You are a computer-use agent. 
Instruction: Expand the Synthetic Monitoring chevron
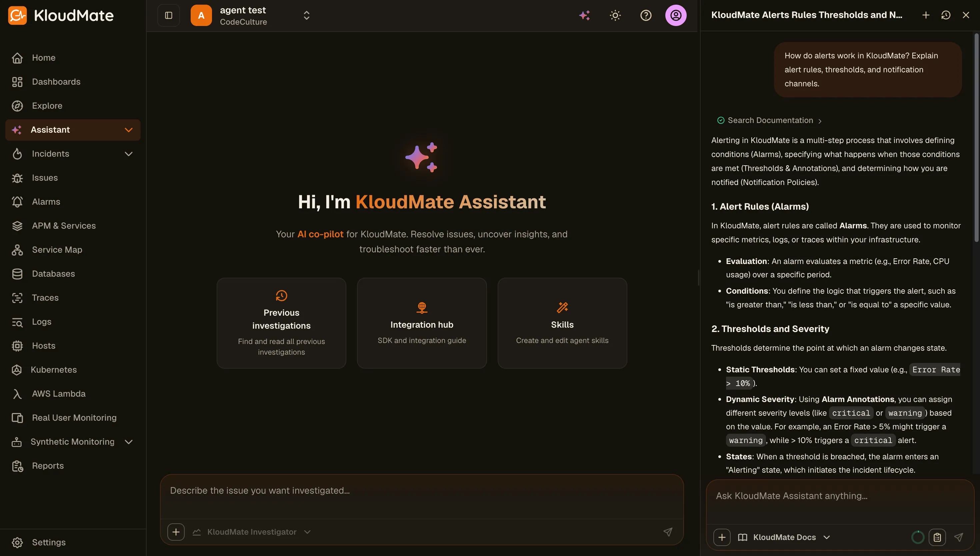tap(129, 442)
